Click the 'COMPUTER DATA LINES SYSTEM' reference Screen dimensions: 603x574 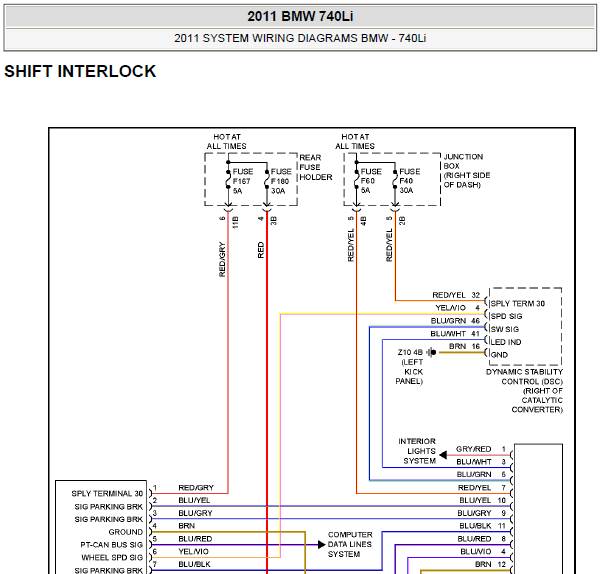(x=350, y=544)
